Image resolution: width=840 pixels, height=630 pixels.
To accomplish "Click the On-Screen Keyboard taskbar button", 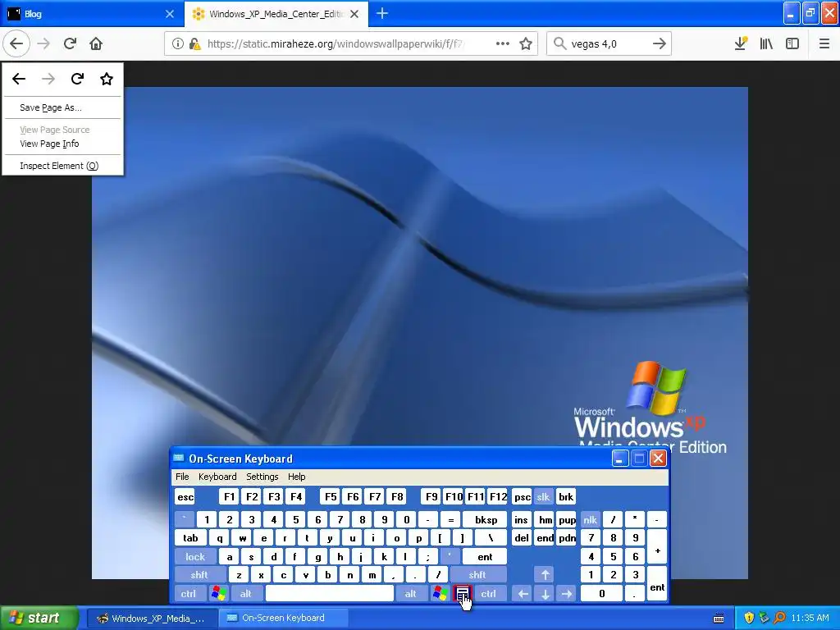I will tap(284, 618).
